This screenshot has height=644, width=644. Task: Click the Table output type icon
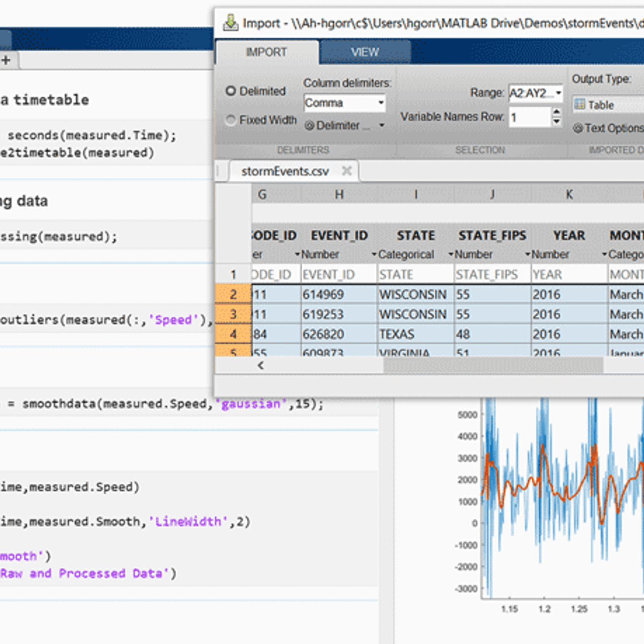click(580, 105)
